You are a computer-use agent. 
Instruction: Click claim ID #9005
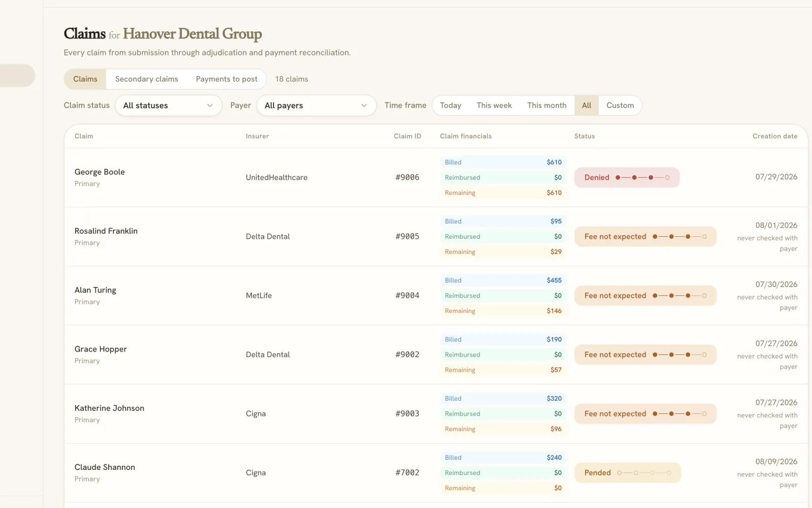pyautogui.click(x=408, y=237)
